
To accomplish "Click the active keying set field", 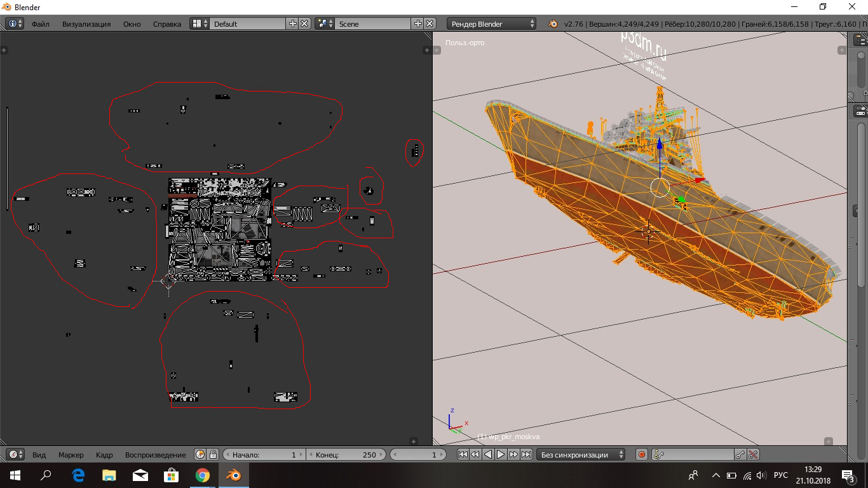I will click(x=693, y=454).
